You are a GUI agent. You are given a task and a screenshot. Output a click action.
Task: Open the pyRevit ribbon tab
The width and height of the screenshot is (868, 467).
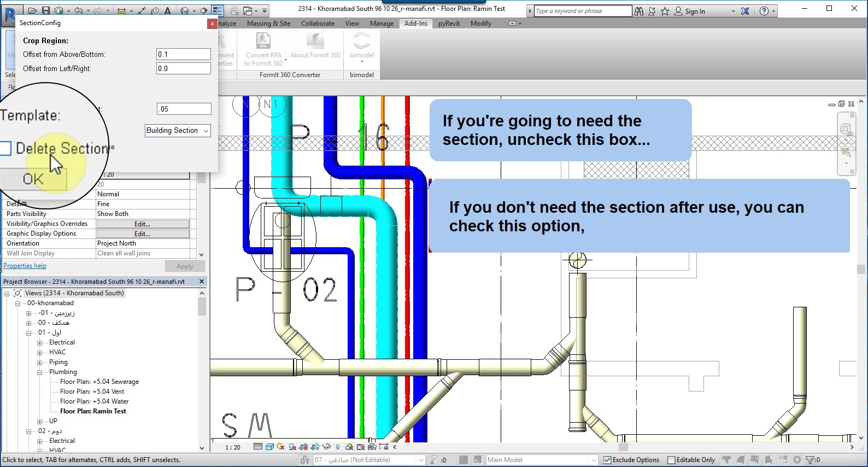[449, 24]
